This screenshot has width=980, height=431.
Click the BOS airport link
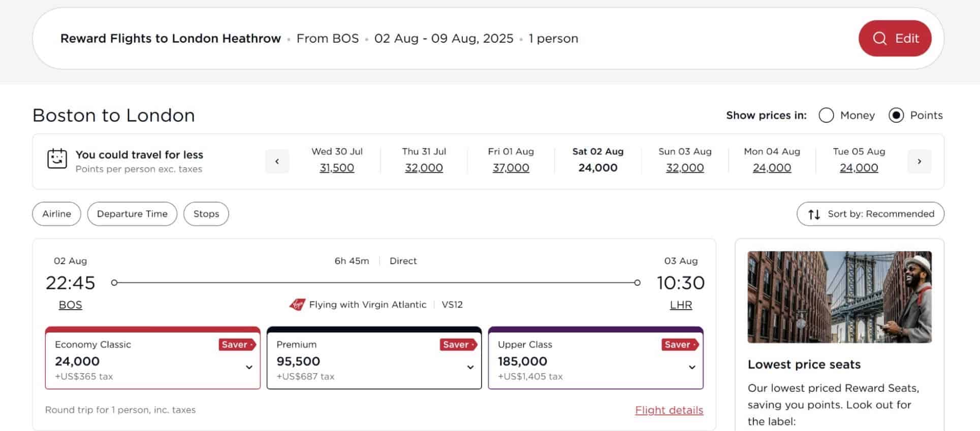[70, 305]
